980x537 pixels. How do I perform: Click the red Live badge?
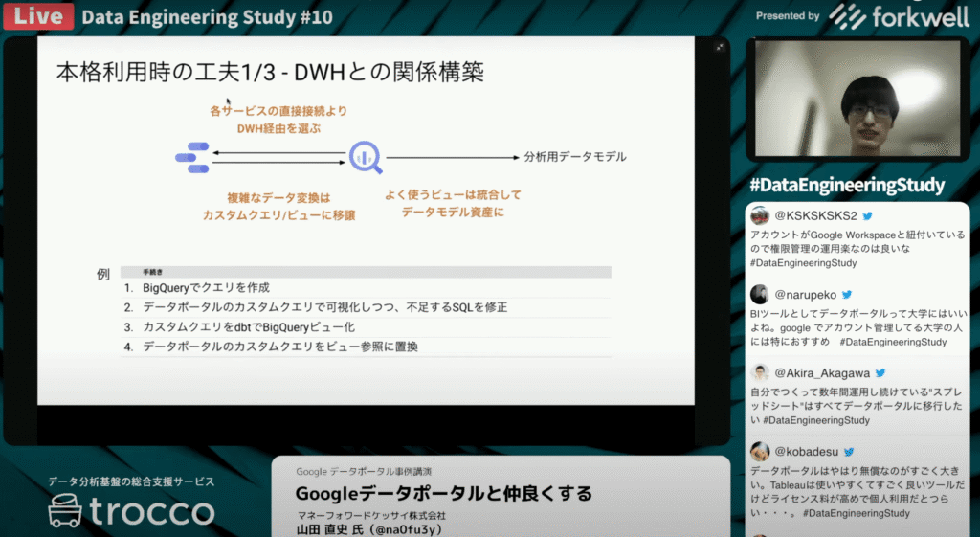coord(37,16)
